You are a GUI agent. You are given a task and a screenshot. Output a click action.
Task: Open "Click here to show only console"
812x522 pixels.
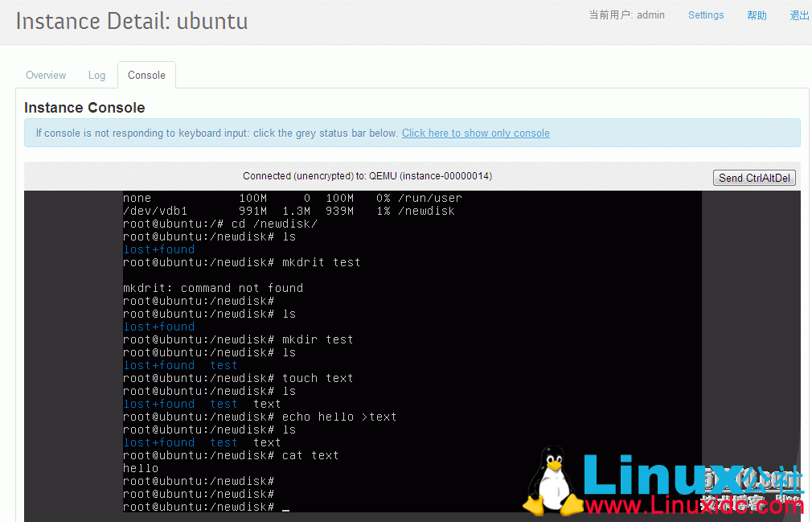coord(475,133)
